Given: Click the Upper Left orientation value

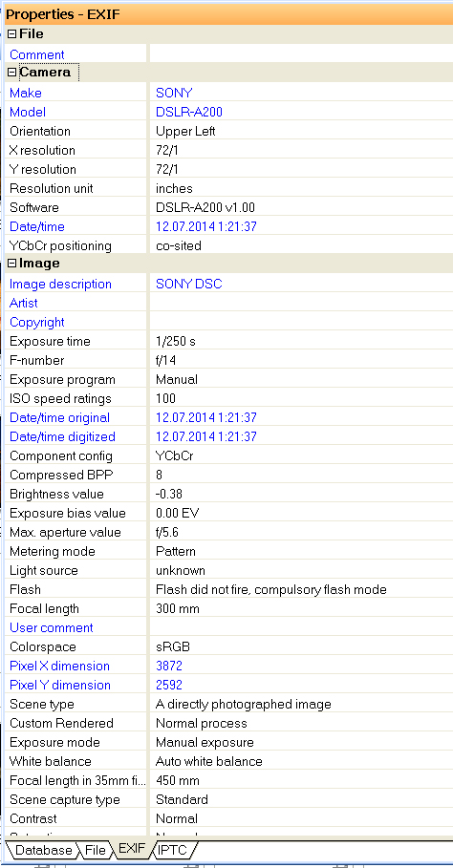Looking at the screenshot, I should point(185,131).
